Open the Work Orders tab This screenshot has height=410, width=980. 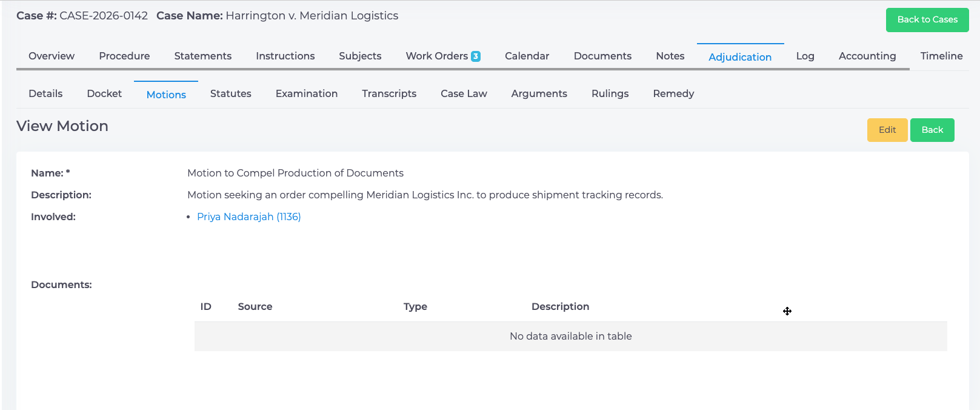click(x=443, y=56)
